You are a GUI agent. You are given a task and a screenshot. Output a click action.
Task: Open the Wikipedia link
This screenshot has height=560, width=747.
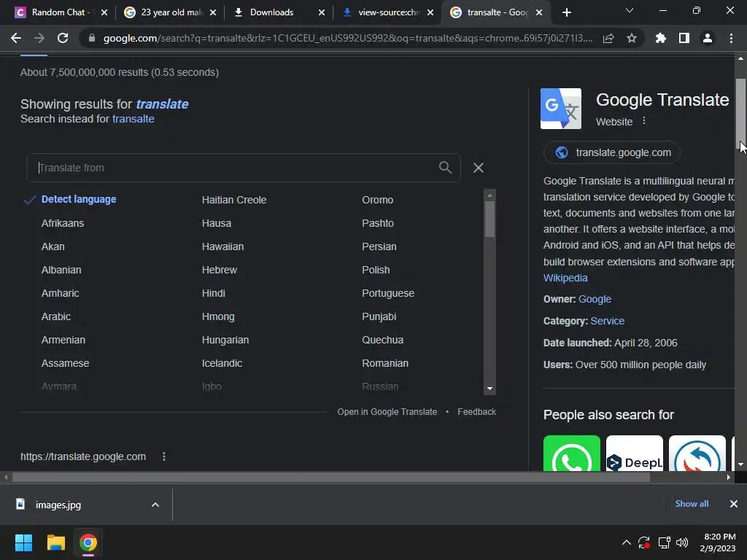coord(565,278)
